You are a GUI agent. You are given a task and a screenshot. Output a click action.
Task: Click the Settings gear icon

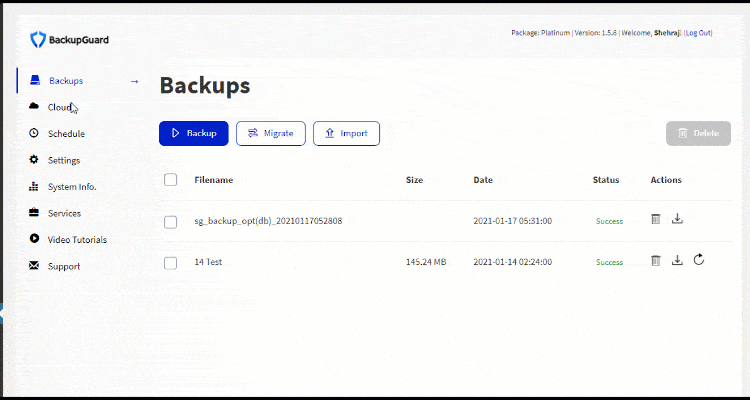33,159
